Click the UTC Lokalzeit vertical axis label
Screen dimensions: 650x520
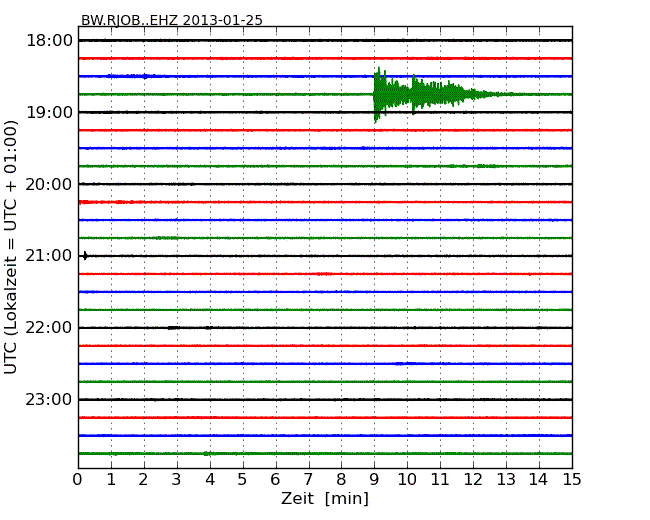click(10, 247)
